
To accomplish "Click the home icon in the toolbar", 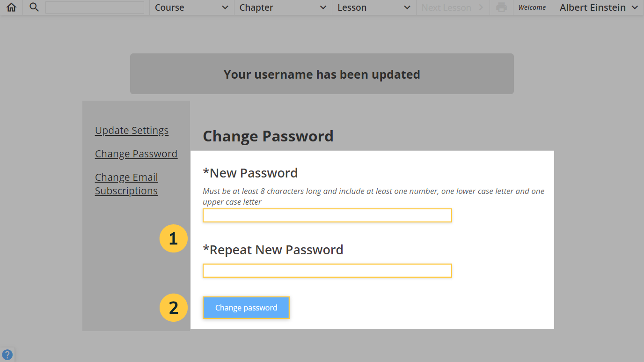I will [x=11, y=7].
